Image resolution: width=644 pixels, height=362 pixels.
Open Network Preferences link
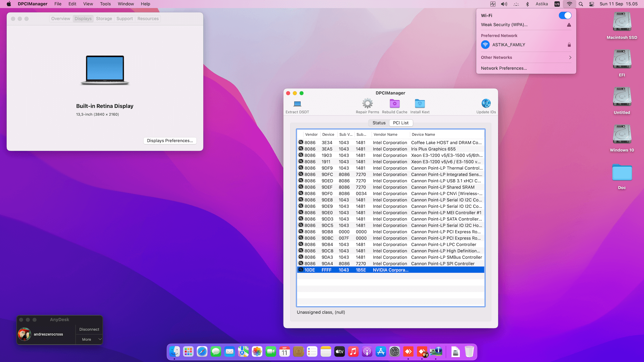point(504,68)
